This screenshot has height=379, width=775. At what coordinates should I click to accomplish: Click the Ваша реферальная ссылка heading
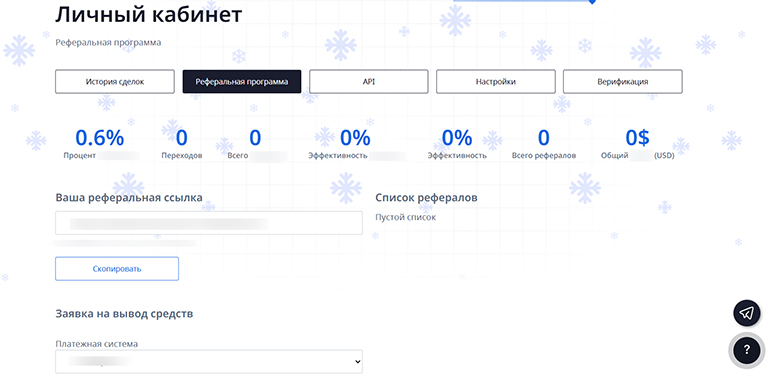click(x=129, y=198)
